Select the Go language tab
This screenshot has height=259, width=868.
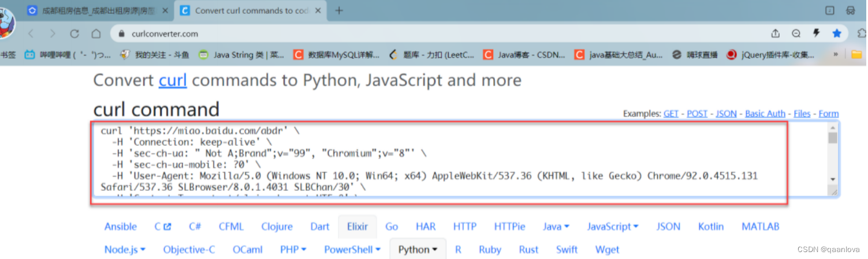392,227
